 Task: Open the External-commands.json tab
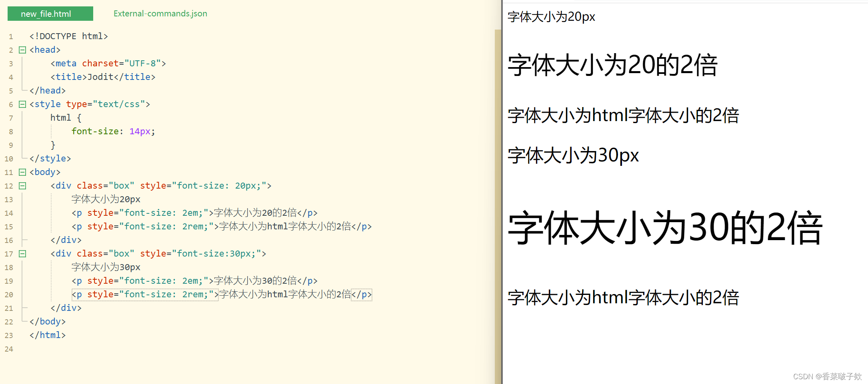point(160,14)
